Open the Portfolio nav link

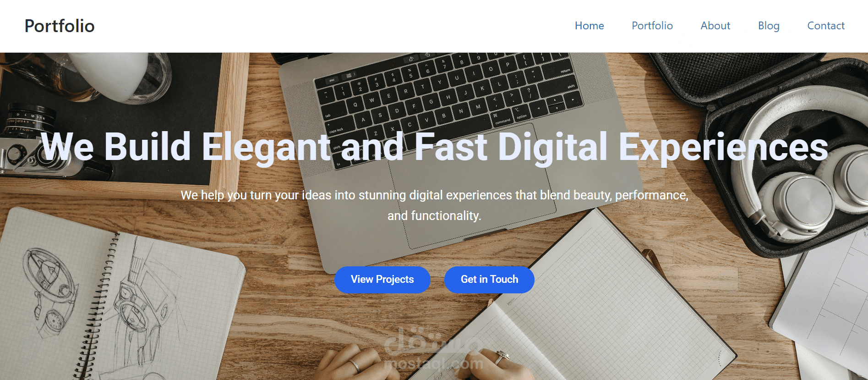(x=652, y=26)
